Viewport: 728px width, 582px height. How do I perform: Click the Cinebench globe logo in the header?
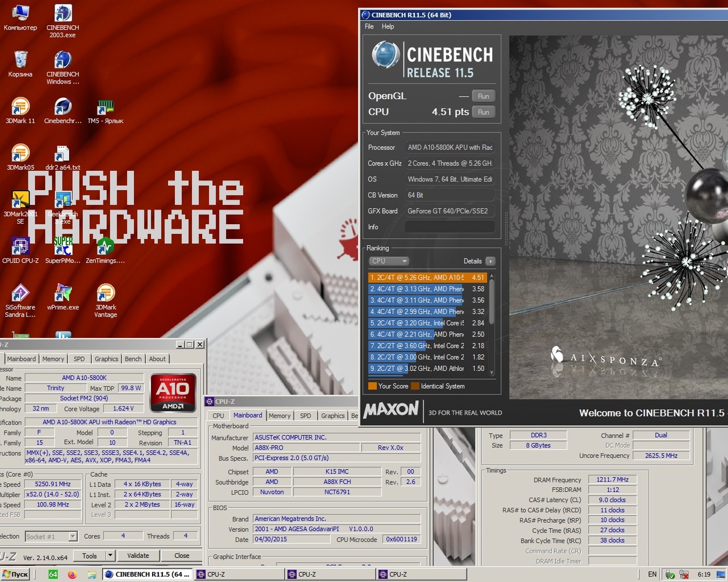tap(386, 55)
